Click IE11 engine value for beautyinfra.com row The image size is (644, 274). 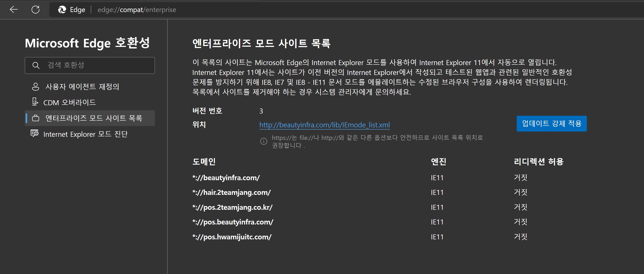pyautogui.click(x=437, y=178)
